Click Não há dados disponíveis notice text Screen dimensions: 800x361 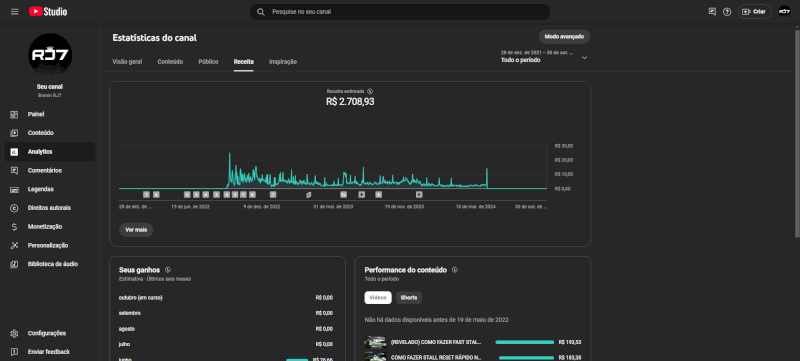coord(436,320)
